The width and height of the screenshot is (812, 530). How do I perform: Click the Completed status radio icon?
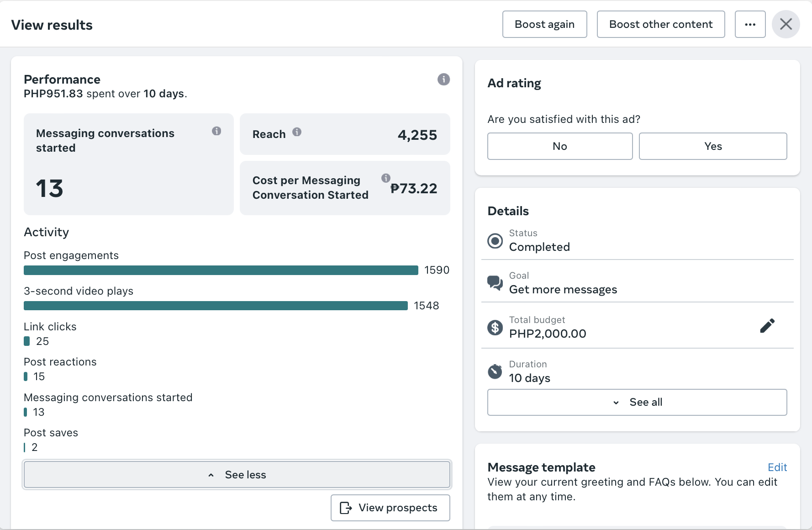click(495, 241)
